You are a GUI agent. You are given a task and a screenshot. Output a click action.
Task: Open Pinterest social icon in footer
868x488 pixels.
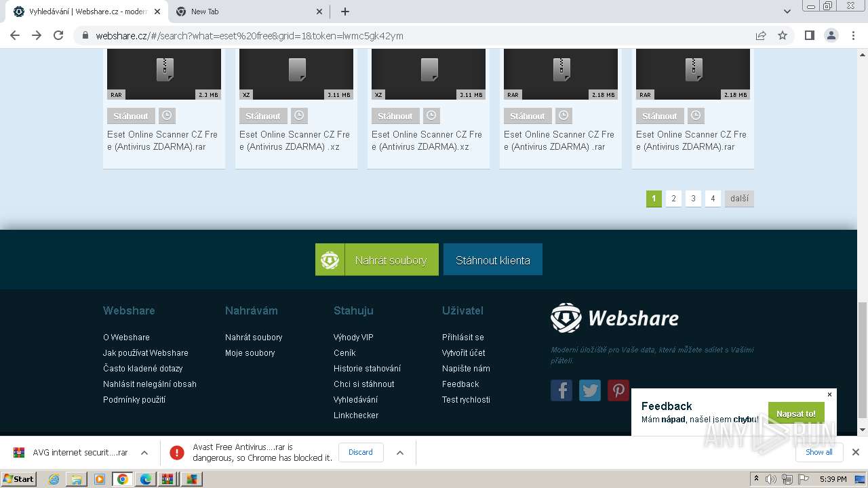coord(618,390)
